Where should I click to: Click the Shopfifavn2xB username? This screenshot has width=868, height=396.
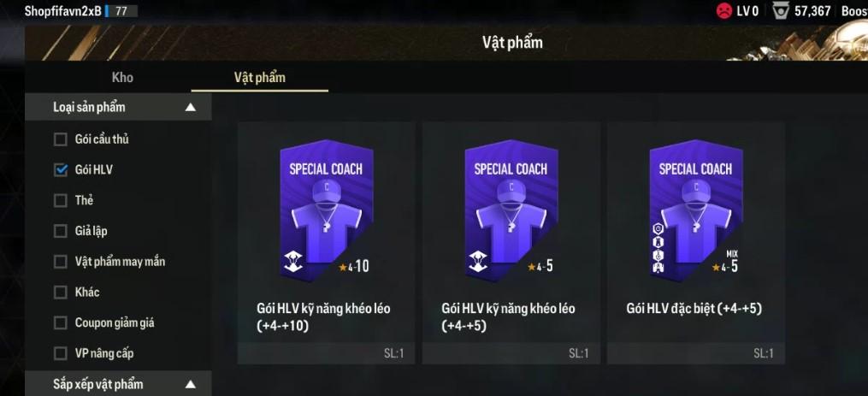tap(62, 10)
